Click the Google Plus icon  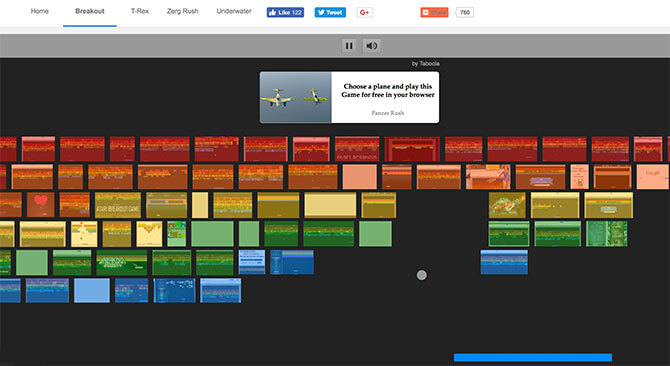365,12
